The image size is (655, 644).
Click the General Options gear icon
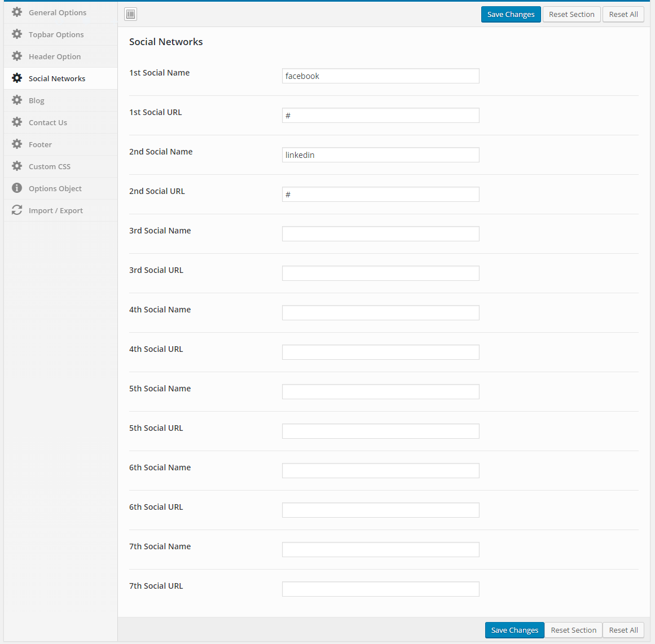17,12
